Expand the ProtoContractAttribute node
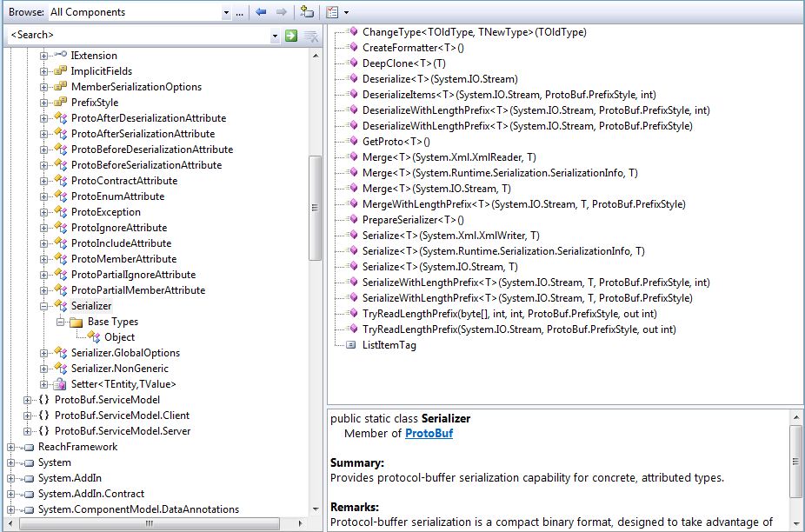The width and height of the screenshot is (805, 532). tap(43, 181)
